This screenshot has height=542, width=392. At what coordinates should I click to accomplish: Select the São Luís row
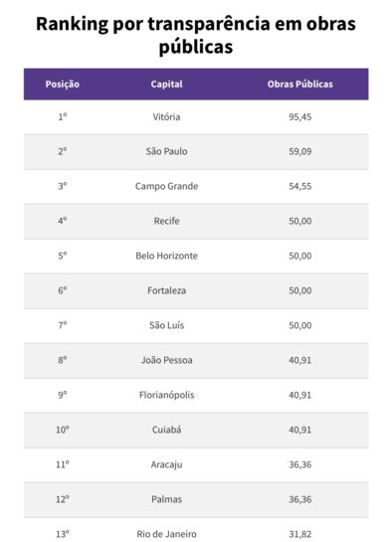(x=196, y=325)
